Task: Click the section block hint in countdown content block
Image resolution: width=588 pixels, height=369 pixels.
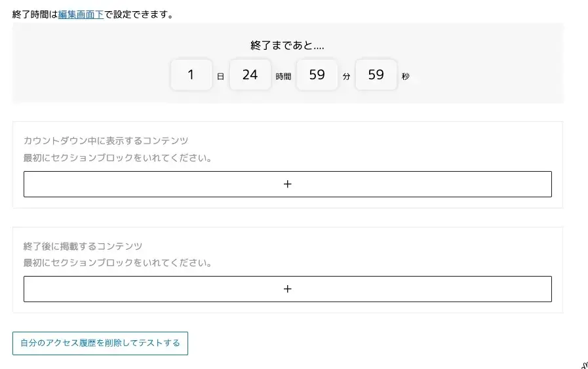Action: click(x=117, y=158)
